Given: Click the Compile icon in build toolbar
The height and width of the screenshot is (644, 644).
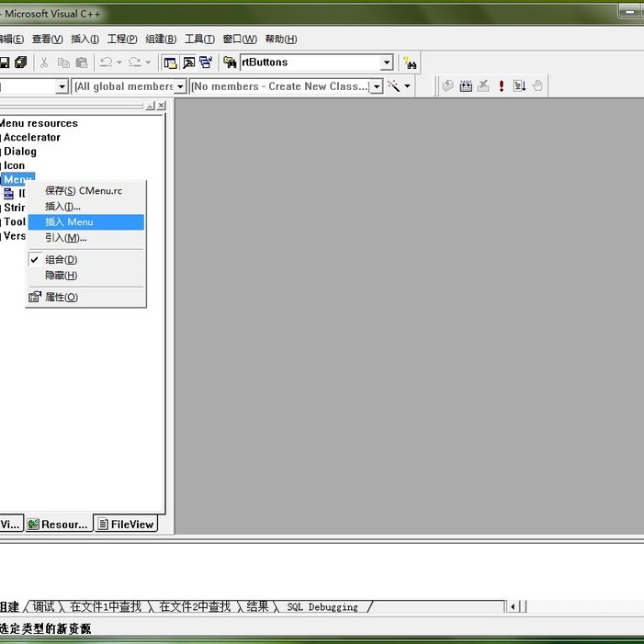Looking at the screenshot, I should pyautogui.click(x=447, y=85).
